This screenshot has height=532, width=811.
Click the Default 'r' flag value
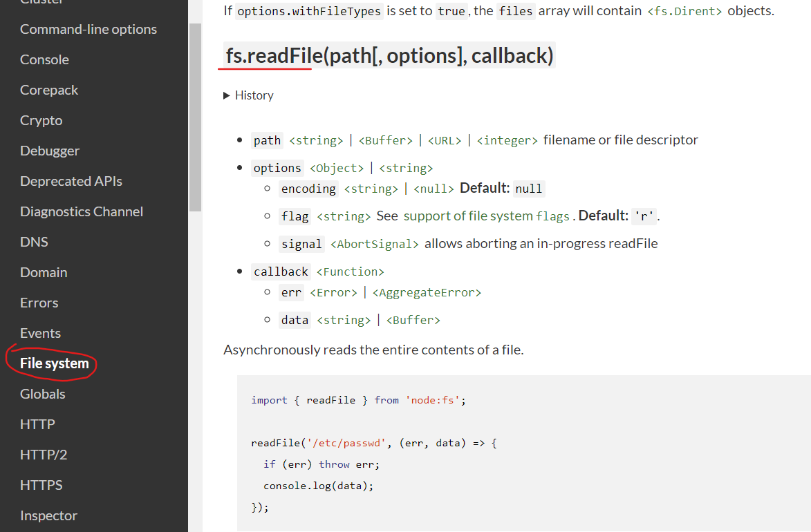tap(644, 217)
